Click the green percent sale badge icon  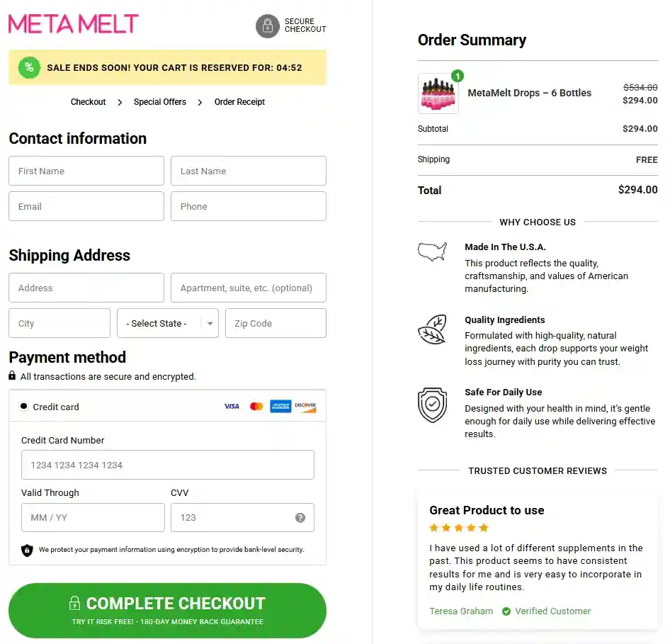coord(28,67)
